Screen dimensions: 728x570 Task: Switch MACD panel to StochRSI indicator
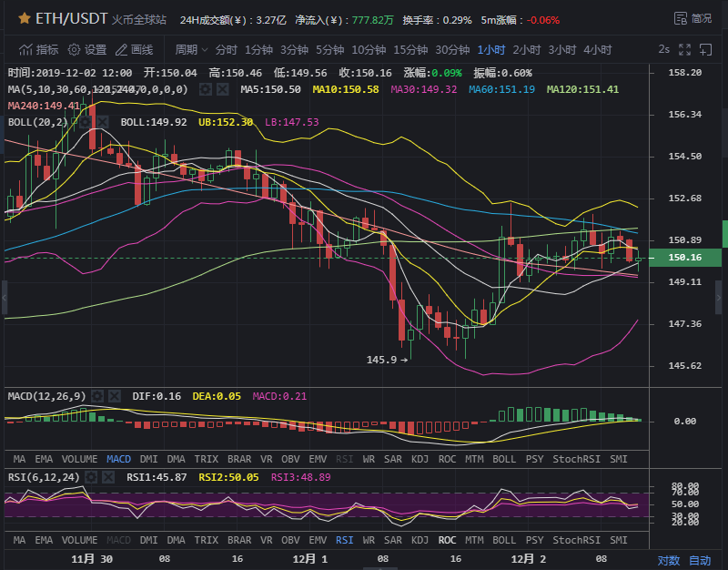click(x=576, y=459)
